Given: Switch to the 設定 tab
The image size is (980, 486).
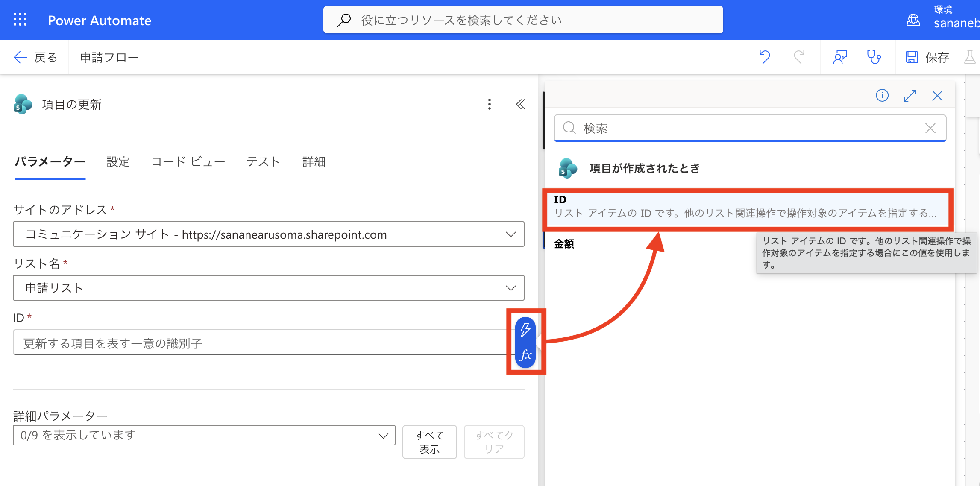Looking at the screenshot, I should click(118, 161).
